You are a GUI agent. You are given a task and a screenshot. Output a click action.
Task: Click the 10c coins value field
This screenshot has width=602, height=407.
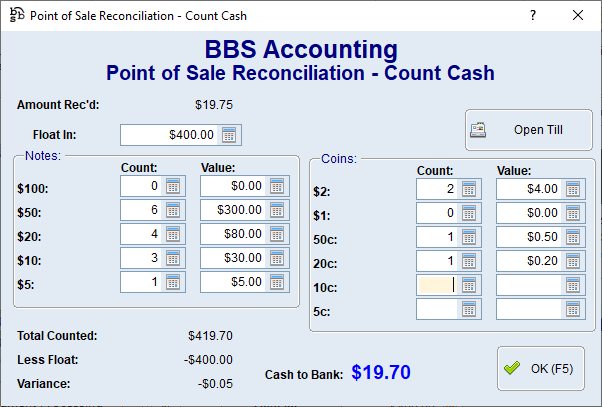click(530, 284)
